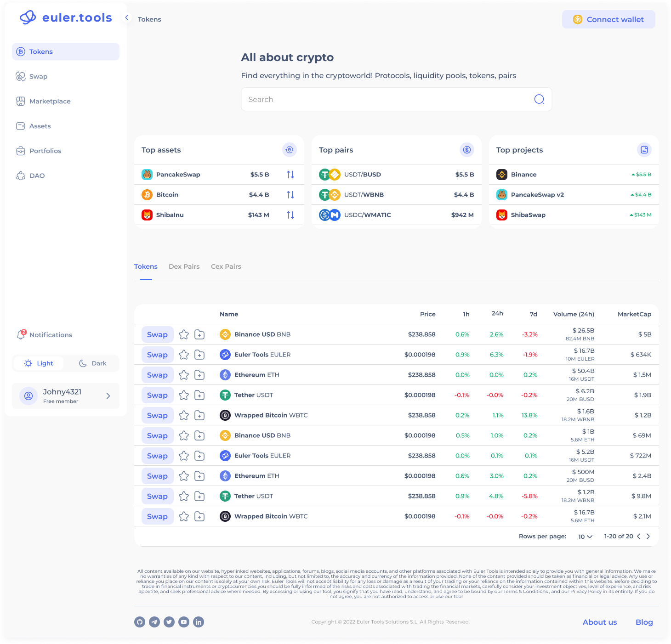Favorite the $69M market cap row
Image resolution: width=671 pixels, height=644 pixels.
point(184,435)
